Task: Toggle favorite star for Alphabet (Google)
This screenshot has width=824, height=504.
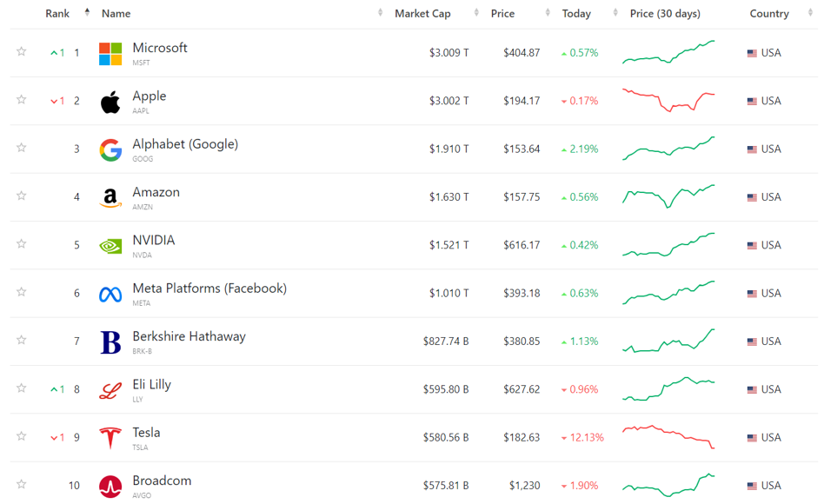Action: coord(22,149)
